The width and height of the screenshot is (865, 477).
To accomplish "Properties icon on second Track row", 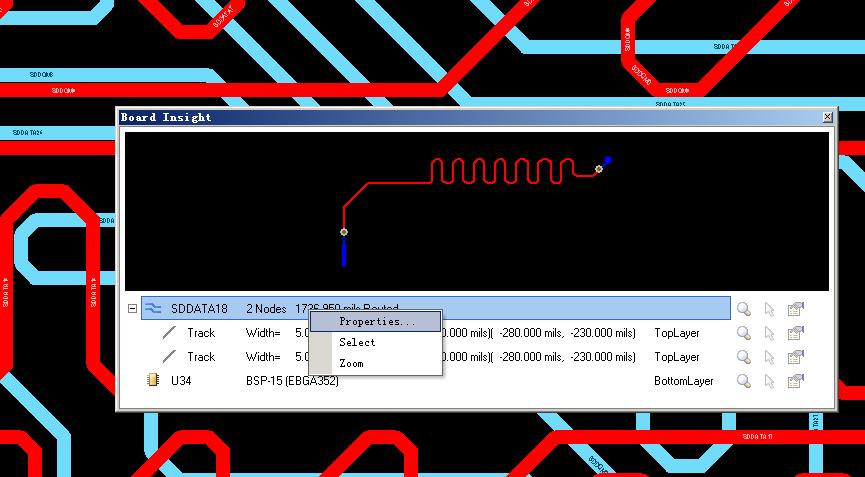I will pos(795,357).
